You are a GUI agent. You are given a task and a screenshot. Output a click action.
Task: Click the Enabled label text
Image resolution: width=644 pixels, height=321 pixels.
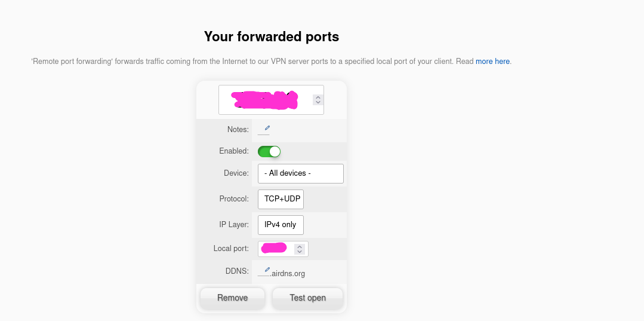coord(233,151)
